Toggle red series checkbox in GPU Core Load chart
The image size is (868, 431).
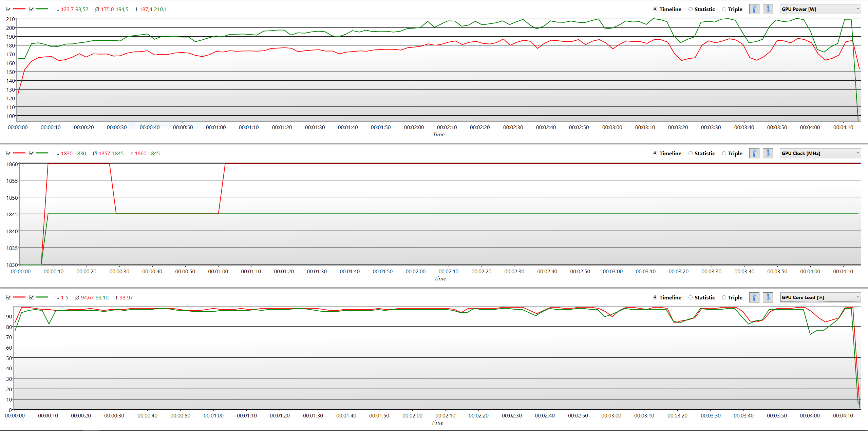click(9, 297)
